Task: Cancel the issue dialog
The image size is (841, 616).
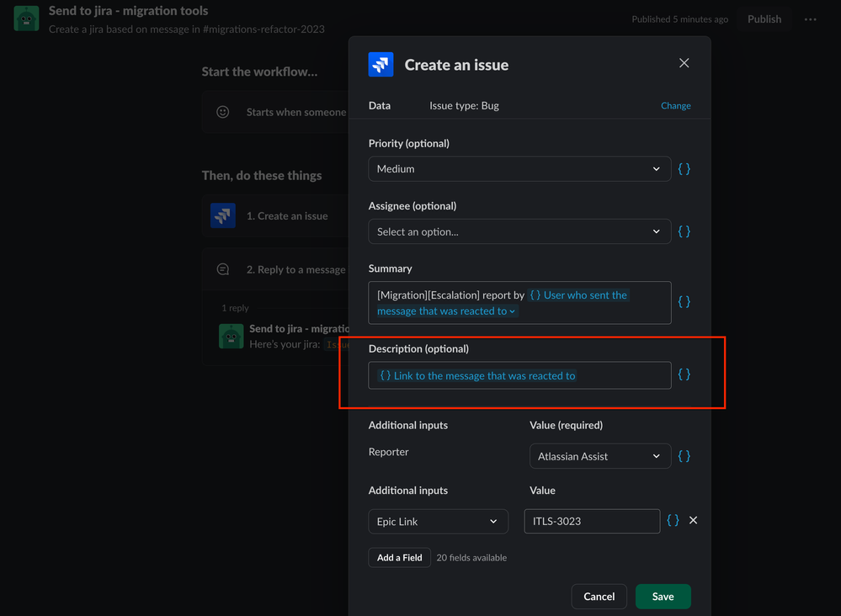Action: [599, 597]
